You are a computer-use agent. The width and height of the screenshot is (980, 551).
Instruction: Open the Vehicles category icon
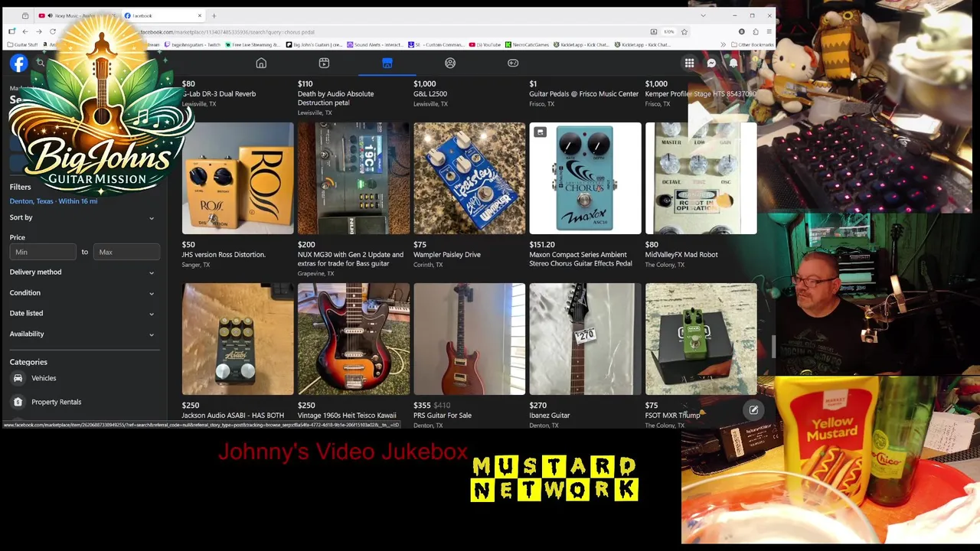[x=18, y=378]
